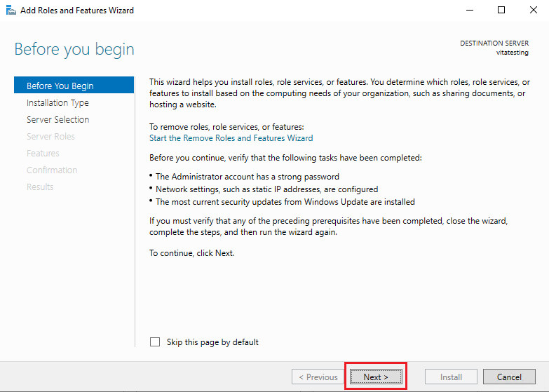Jump to the Confirmation step

click(52, 170)
